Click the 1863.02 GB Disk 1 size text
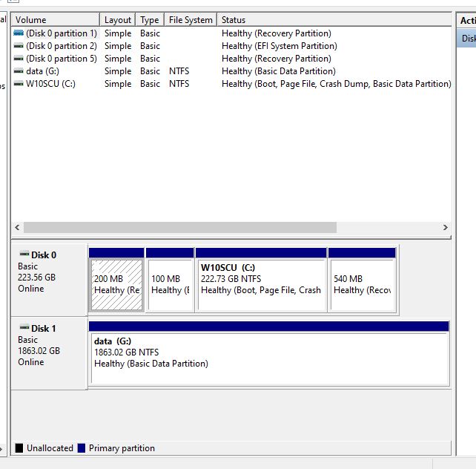This screenshot has width=476, height=469. click(39, 351)
